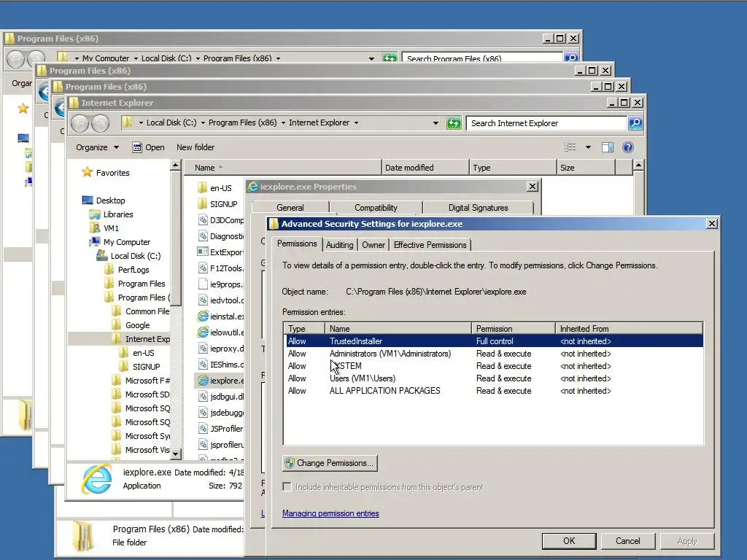The height and width of the screenshot is (560, 747).
Task: Click the Change Permissions button
Action: point(330,463)
